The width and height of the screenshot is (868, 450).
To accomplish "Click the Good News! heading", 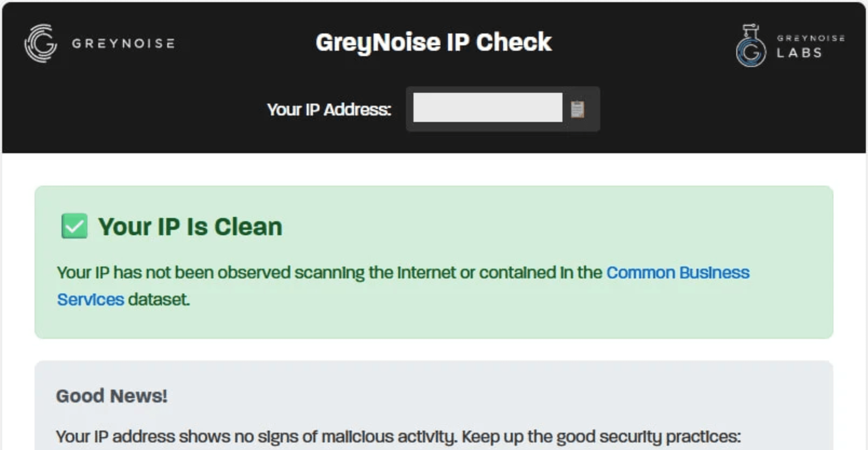I will coord(112,396).
